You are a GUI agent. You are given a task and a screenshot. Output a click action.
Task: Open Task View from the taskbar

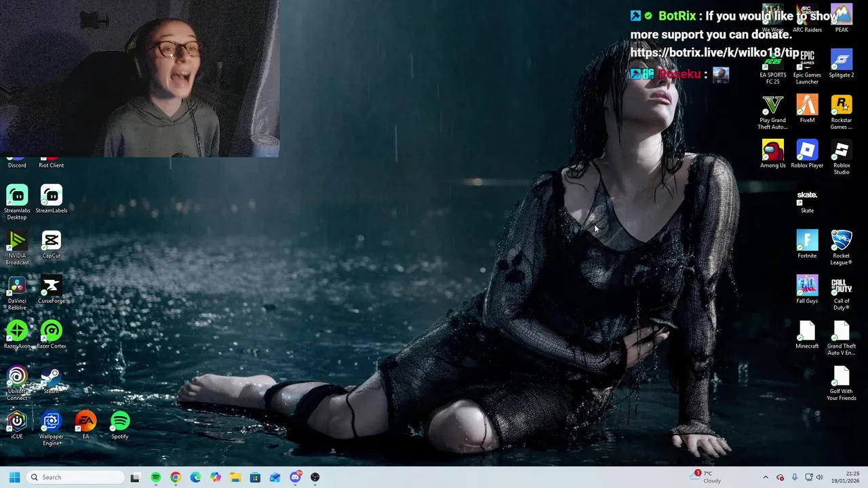click(135, 477)
